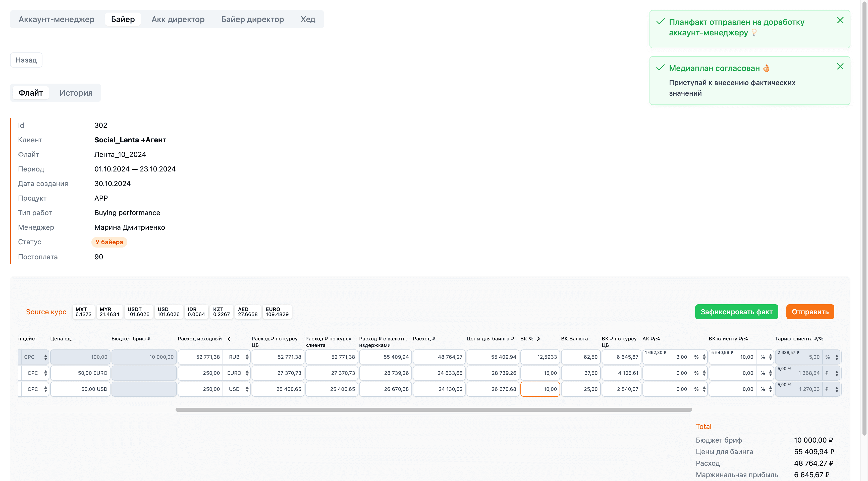
Task: Click Маржинальная прибыль total 6 645,67 ₽
Action: coord(812,475)
